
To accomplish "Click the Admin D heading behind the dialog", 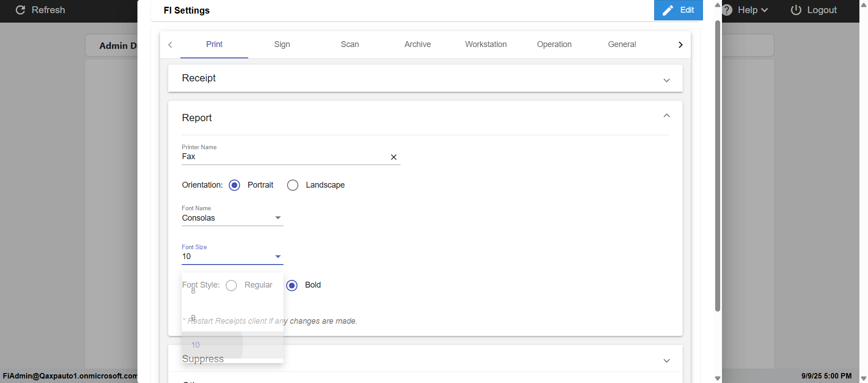I will [x=118, y=46].
